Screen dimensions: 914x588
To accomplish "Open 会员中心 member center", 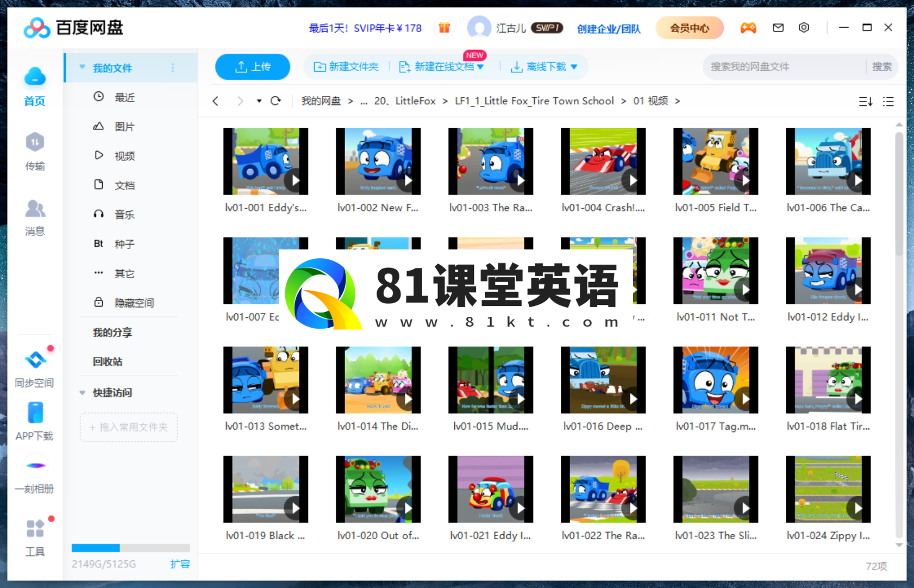I will point(690,28).
